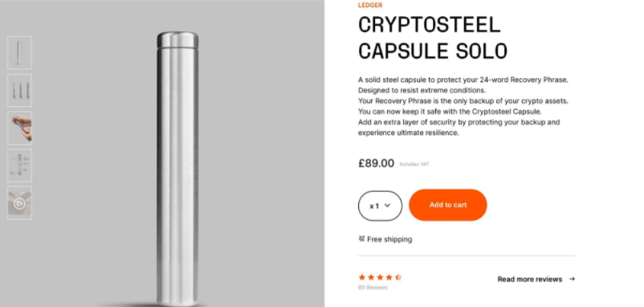
Task: Click the arrow icon beside Read more reviews
Action: click(x=572, y=279)
